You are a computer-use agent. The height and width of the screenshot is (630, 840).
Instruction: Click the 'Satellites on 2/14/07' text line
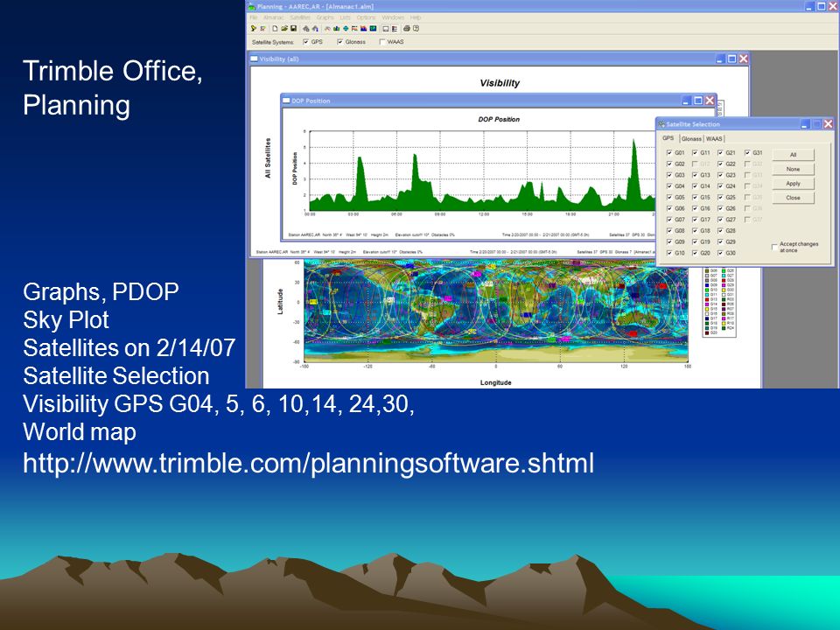[129, 348]
